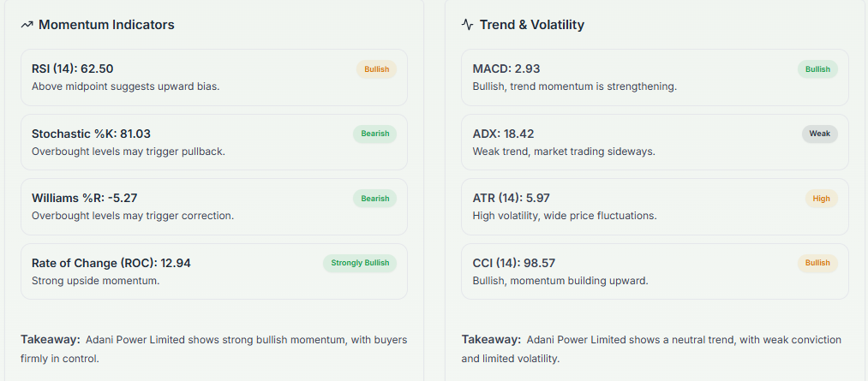Screen dimensions: 868x381
Task: Click the Bearish badge on the Williams %R card
Action: [374, 199]
